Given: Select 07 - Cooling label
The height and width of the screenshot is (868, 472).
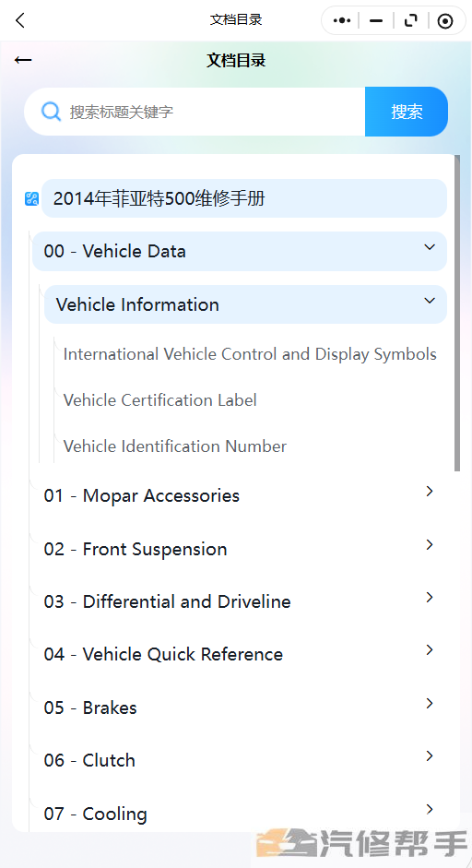Looking at the screenshot, I should tap(96, 814).
